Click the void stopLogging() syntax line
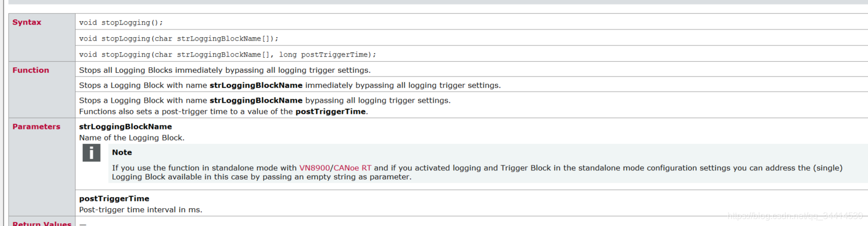Image resolution: width=868 pixels, height=226 pixels. click(121, 23)
